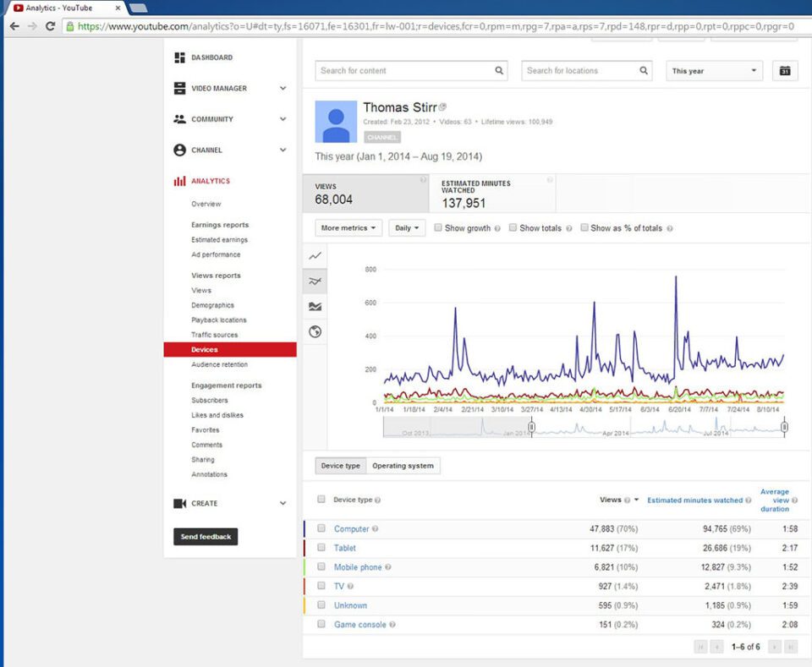Tick the Computer row checkbox
The width and height of the screenshot is (812, 667).
[x=321, y=528]
